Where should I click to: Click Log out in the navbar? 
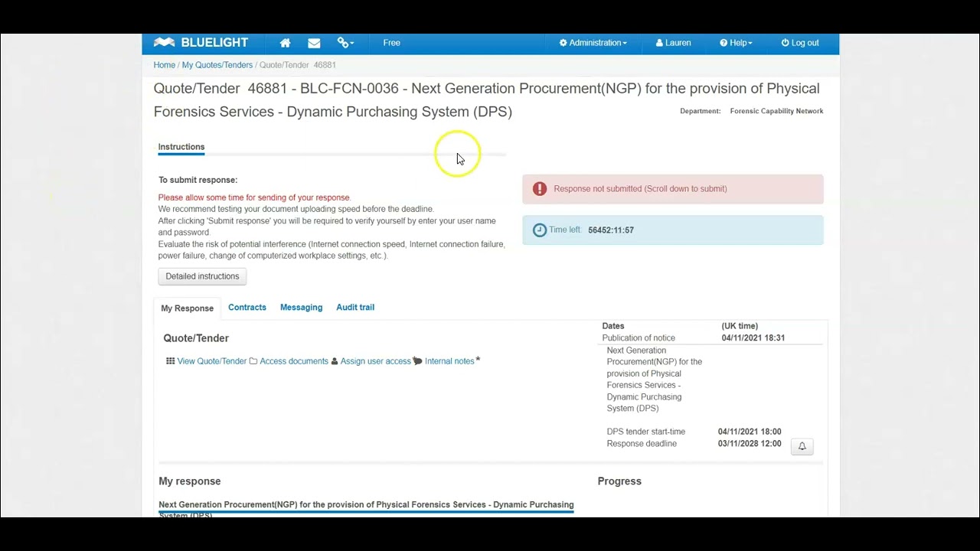pyautogui.click(x=800, y=43)
